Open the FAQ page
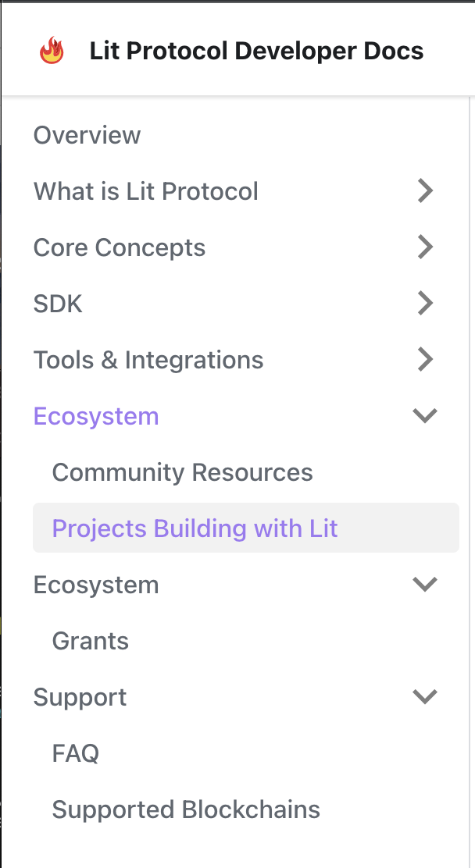The height and width of the screenshot is (868, 475). click(x=75, y=753)
